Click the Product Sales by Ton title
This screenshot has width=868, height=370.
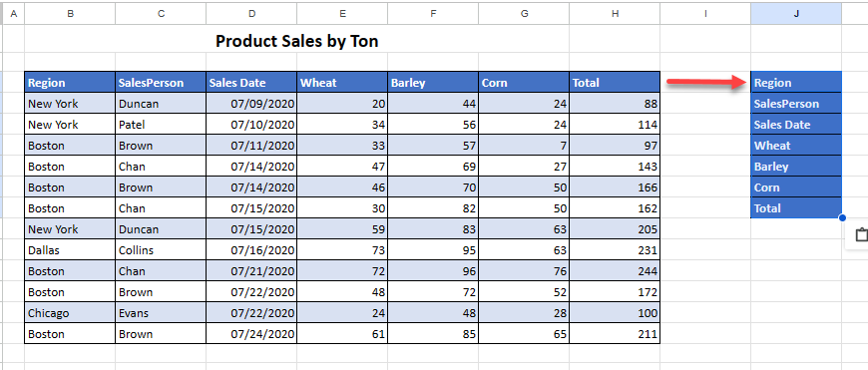(x=296, y=41)
